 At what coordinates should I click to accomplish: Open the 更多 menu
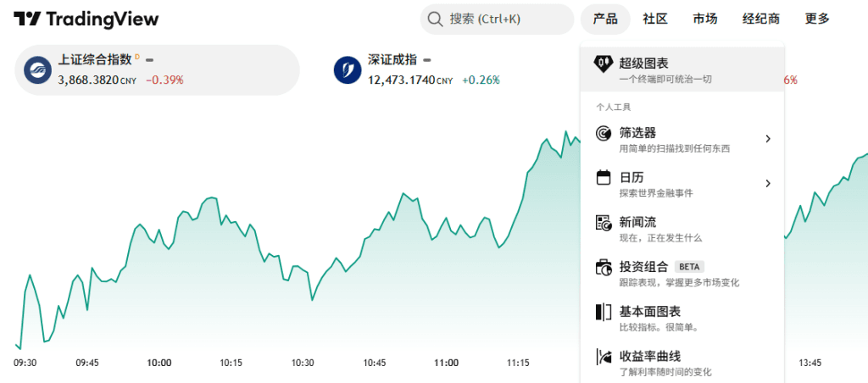pos(818,19)
